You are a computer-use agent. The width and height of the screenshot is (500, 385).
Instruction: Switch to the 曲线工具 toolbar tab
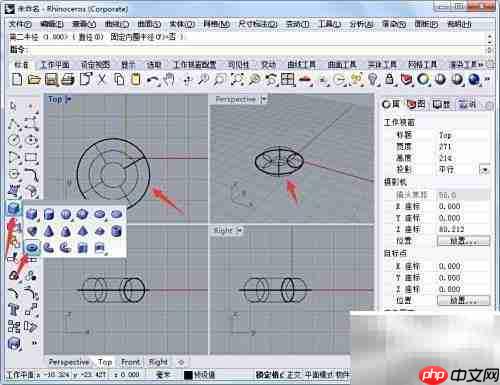coord(302,64)
